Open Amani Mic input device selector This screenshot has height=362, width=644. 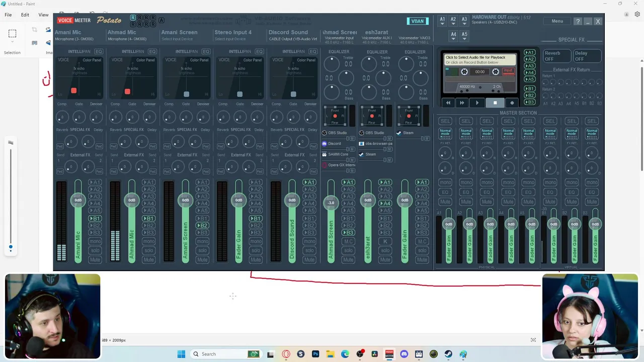tap(74, 39)
